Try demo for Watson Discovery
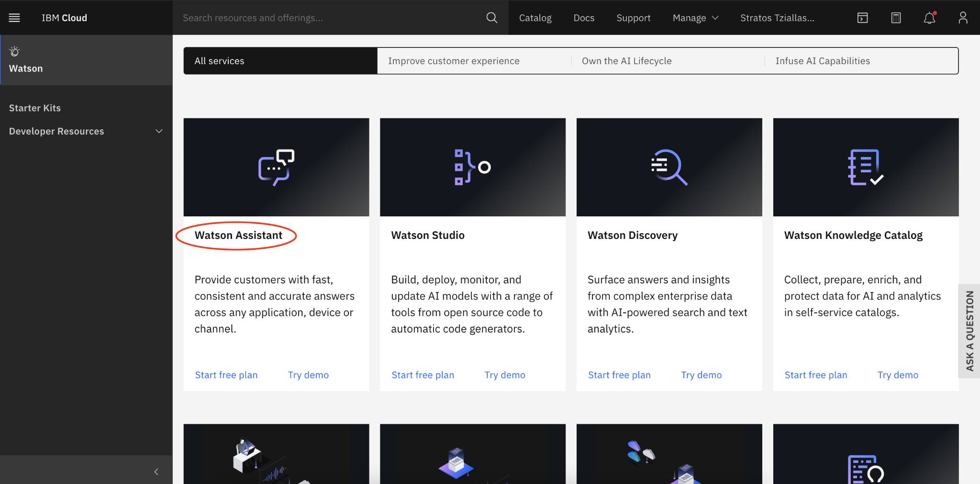The height and width of the screenshot is (484, 980). tap(702, 375)
